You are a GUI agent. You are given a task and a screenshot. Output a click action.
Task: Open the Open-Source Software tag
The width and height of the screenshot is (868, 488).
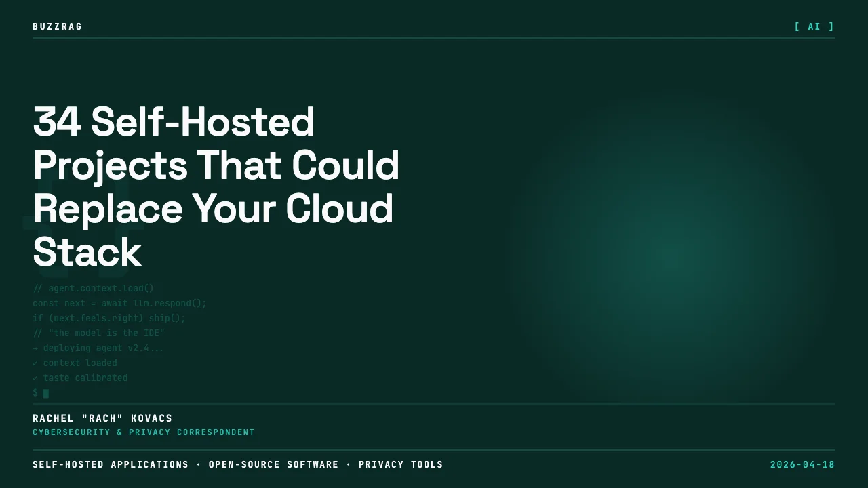point(273,465)
